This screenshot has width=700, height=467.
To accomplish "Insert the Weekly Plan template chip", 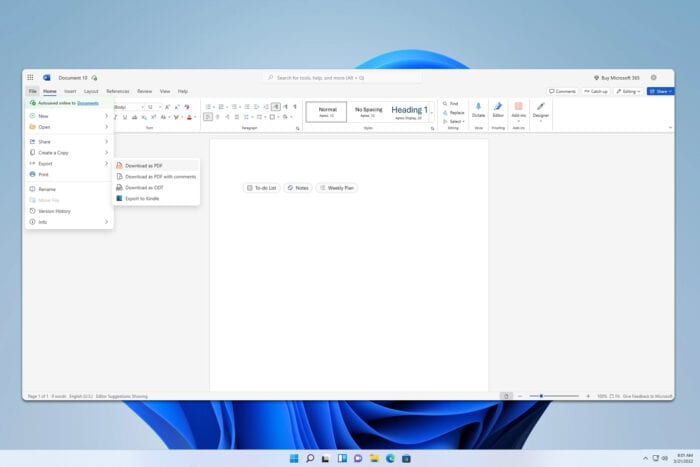I will coord(337,188).
